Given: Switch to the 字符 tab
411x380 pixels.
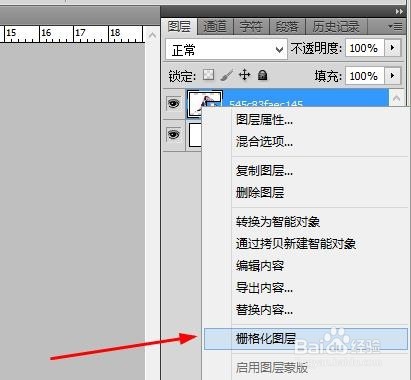Looking at the screenshot, I should click(x=251, y=26).
